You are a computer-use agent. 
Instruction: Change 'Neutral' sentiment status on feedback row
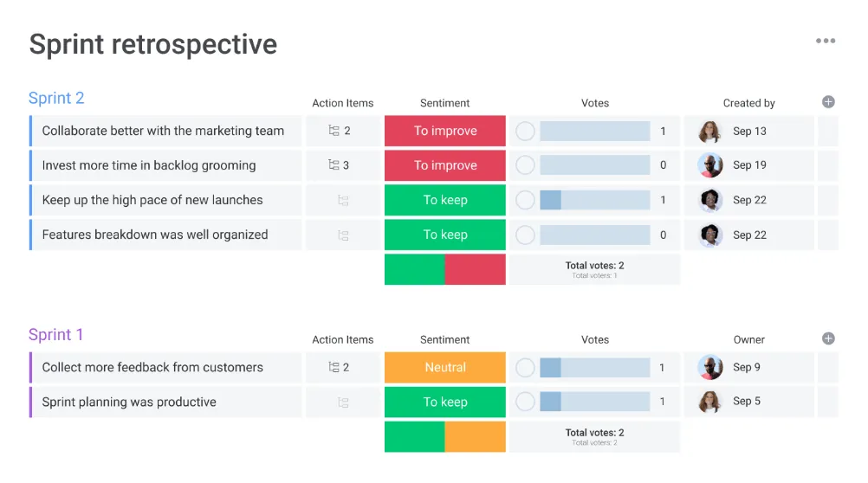coord(445,367)
